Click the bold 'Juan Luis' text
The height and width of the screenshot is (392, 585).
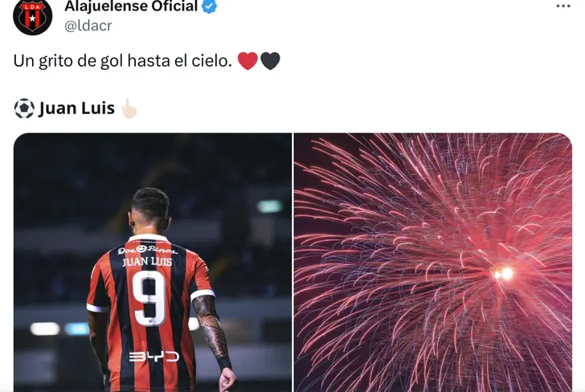pyautogui.click(x=76, y=108)
